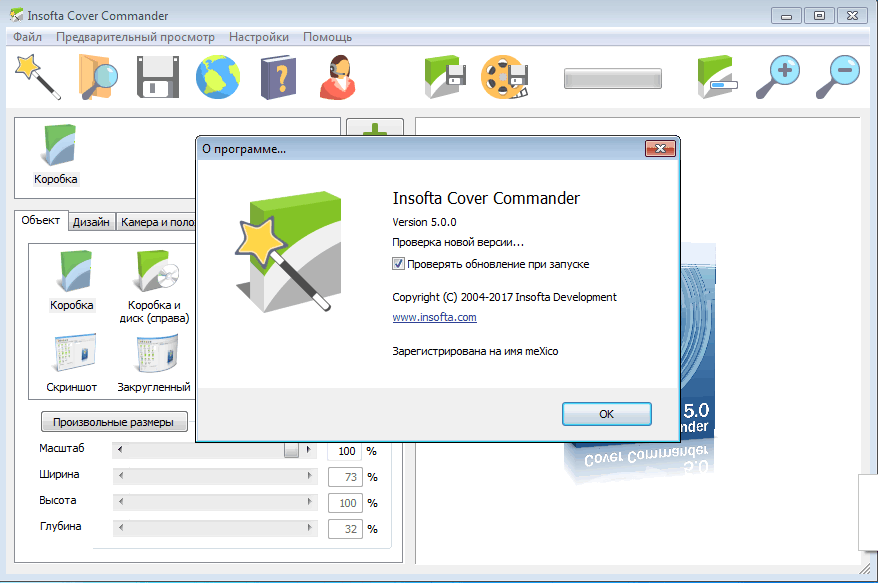This screenshot has width=878, height=583.
Task: Click Insofta Cover Commander heading in dialog
Action: click(x=486, y=198)
